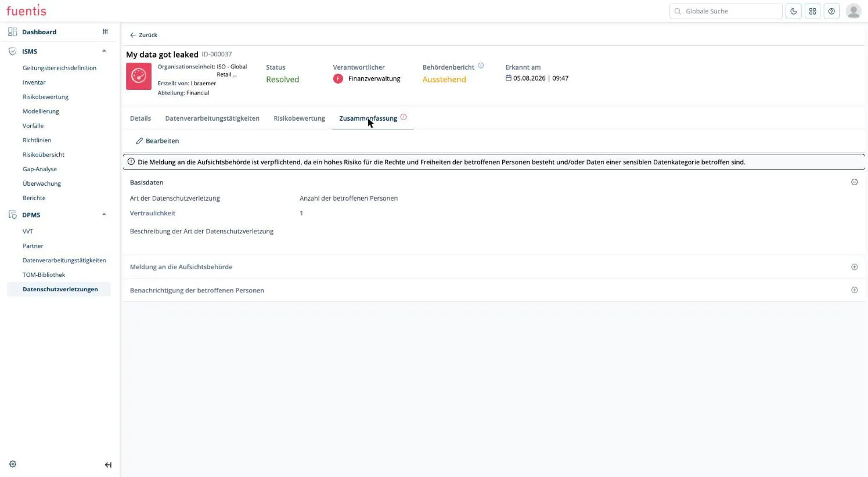This screenshot has height=477, width=868.
Task: Collapse the Basisdaten section
Action: point(854,182)
